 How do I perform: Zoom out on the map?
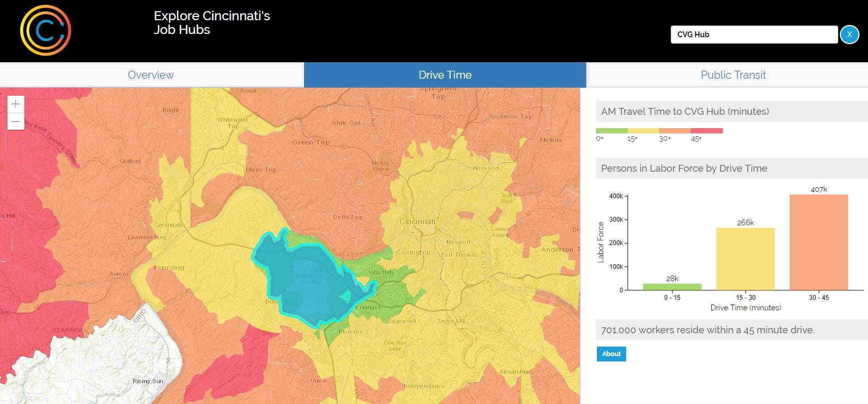(16, 122)
